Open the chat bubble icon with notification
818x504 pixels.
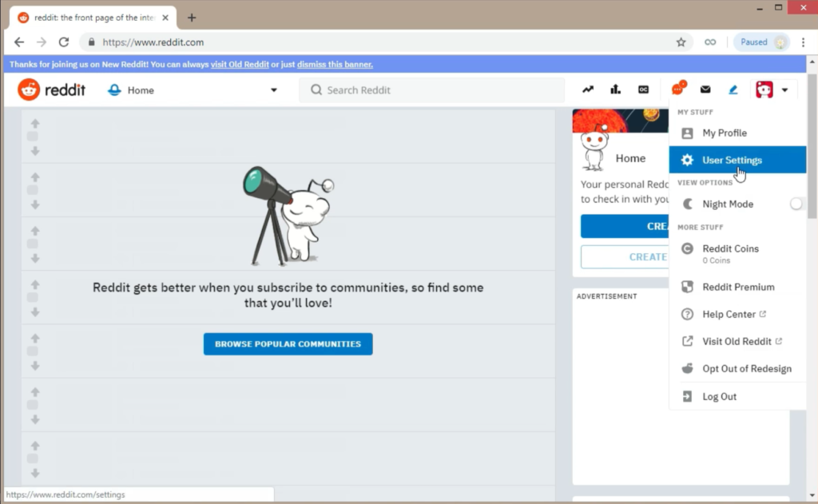[x=678, y=88]
